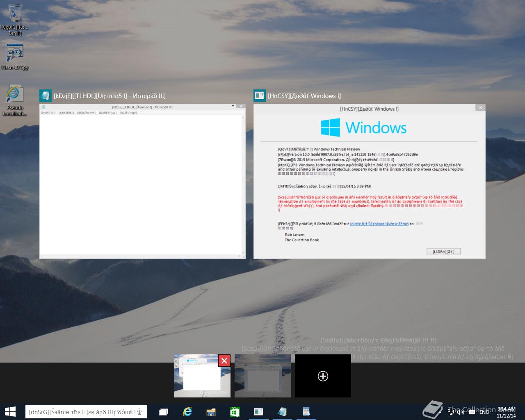Select the Notepad taskbar button
The image size is (525, 420).
[282, 412]
